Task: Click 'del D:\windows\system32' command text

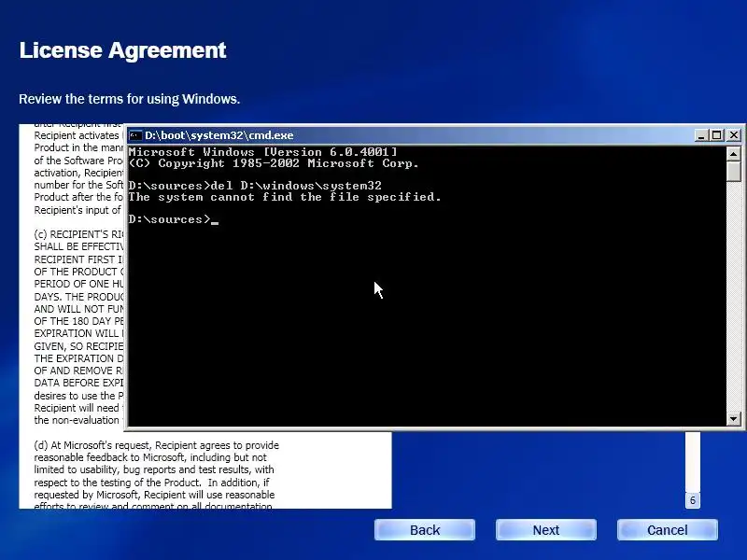Action: [x=296, y=185]
